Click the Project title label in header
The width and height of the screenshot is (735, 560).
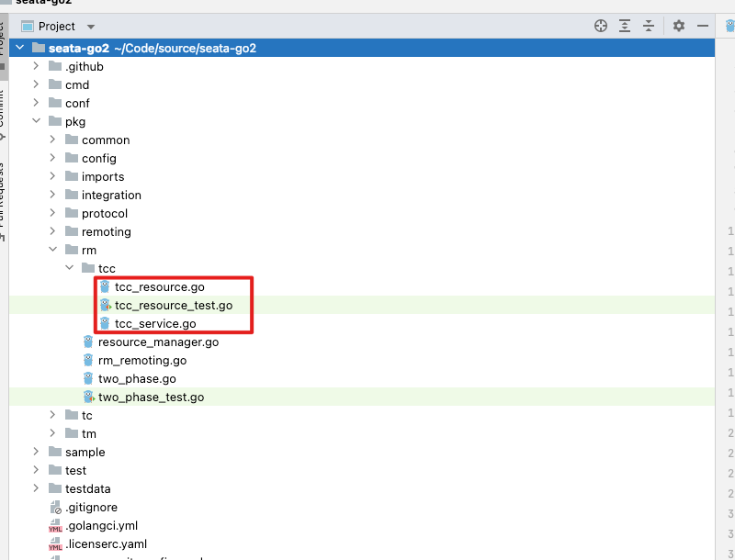click(57, 27)
